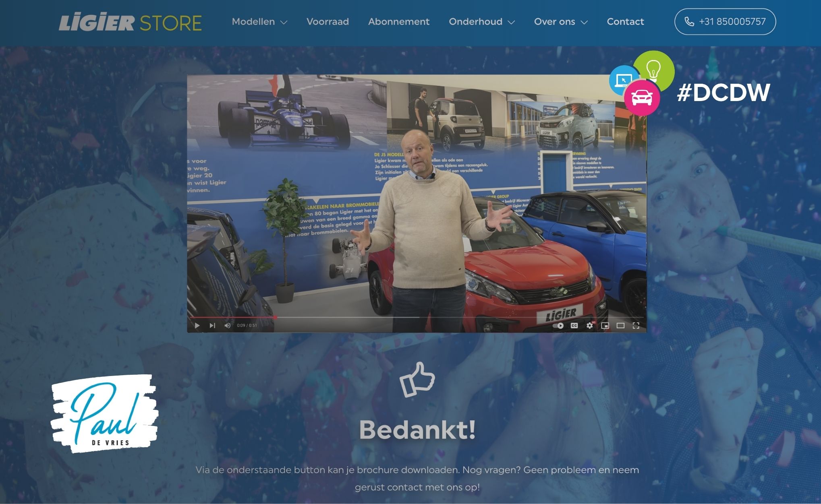The width and height of the screenshot is (821, 504).
Task: Open the Over ons dropdown
Action: click(x=561, y=22)
